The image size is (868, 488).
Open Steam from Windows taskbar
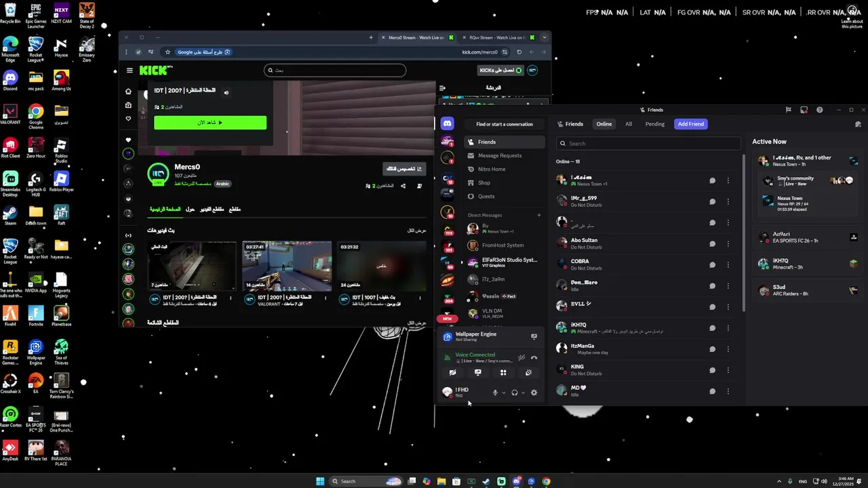coord(486,481)
